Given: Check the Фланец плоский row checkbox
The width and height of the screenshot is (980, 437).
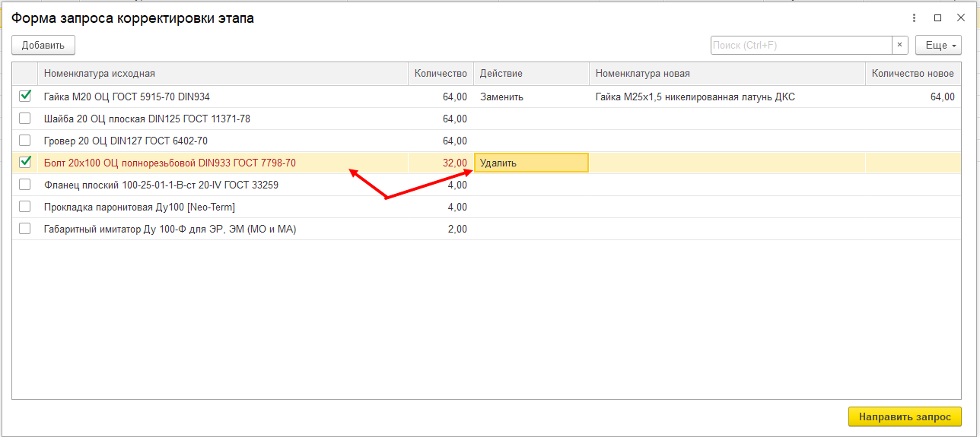Looking at the screenshot, I should pos(25,185).
